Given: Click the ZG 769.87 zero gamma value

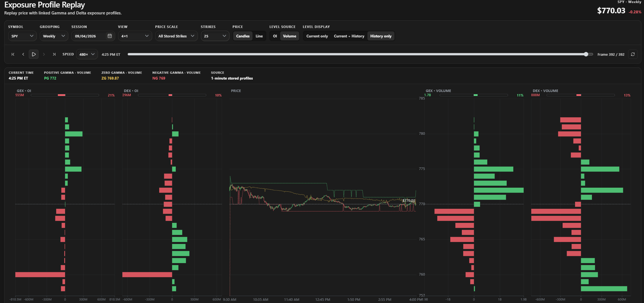Looking at the screenshot, I should [x=110, y=78].
